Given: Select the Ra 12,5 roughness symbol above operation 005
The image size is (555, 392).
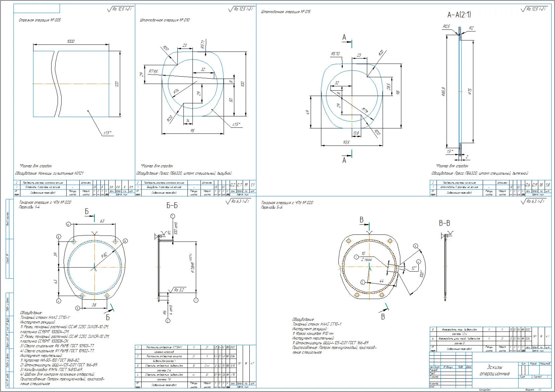Looking at the screenshot, I should pos(120,9).
